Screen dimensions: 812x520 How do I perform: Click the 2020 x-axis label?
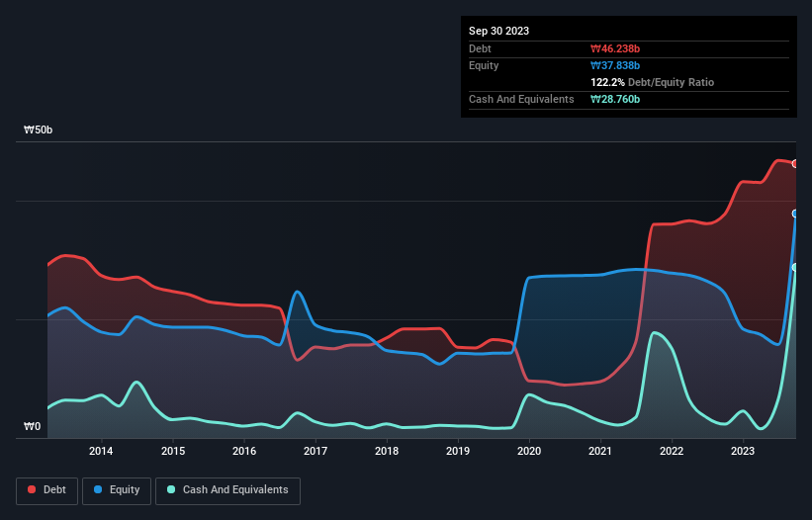tap(529, 451)
